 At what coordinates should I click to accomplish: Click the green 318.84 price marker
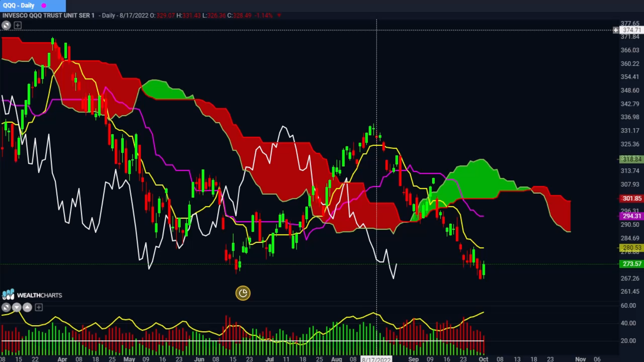(x=631, y=159)
